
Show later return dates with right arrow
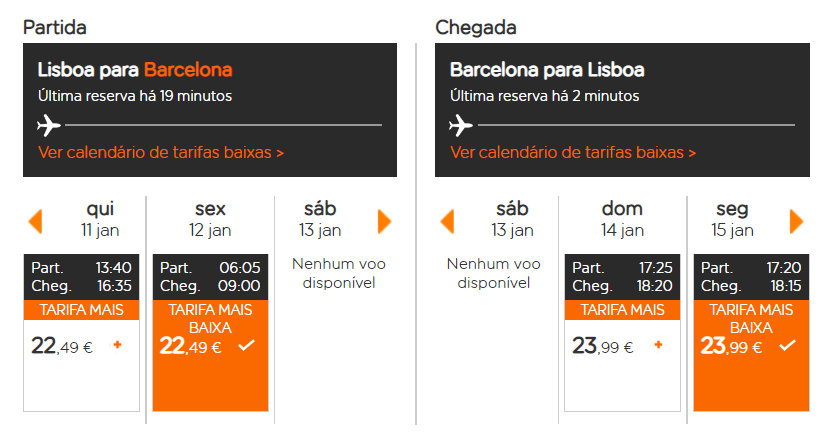coord(796,221)
